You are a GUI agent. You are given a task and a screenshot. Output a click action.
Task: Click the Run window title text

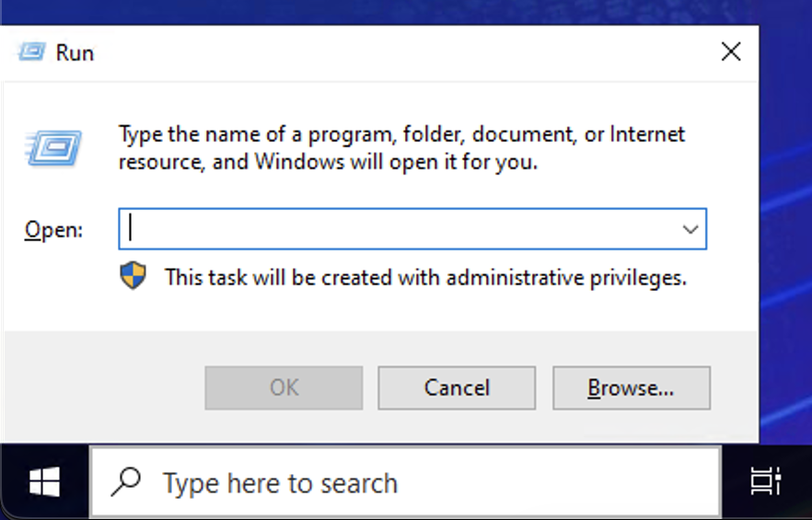(75, 52)
